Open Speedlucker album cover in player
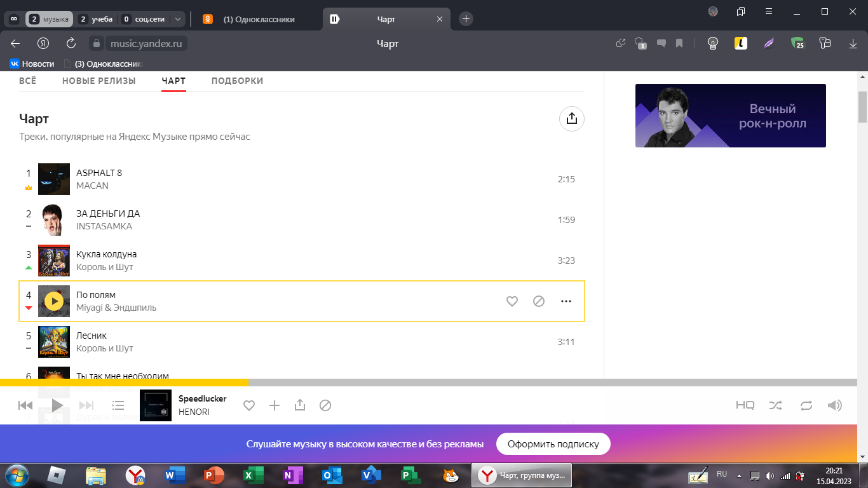868x488 pixels. [156, 405]
